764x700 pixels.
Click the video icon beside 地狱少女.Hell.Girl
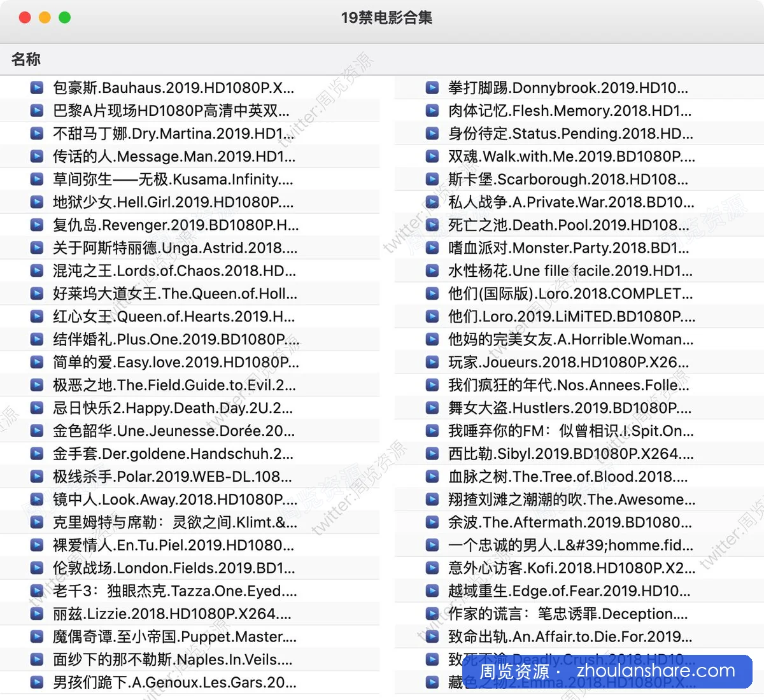click(x=37, y=202)
